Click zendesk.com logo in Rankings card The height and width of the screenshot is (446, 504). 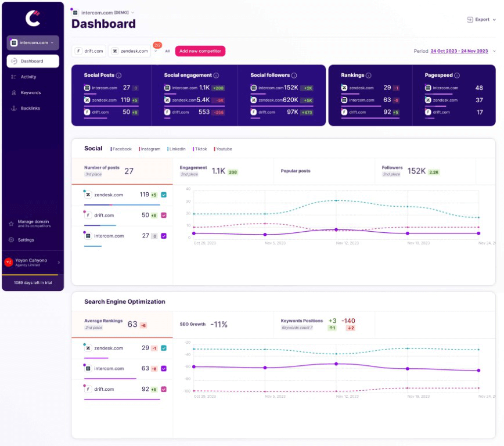(x=344, y=88)
